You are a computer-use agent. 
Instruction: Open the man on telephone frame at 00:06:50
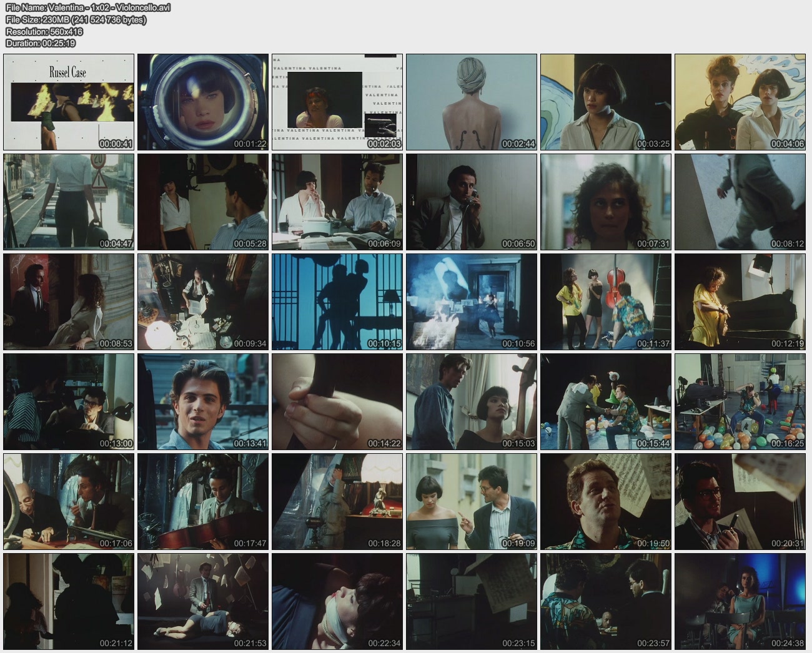pos(472,202)
